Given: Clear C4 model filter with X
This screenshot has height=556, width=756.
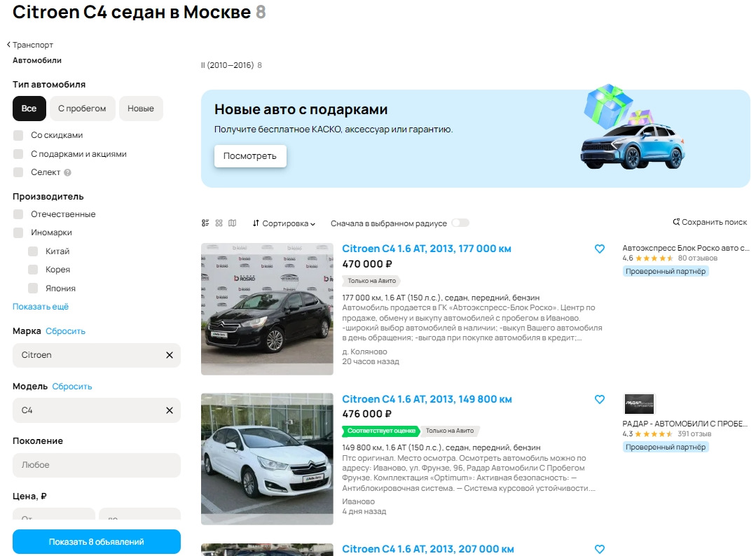Looking at the screenshot, I should click(170, 410).
